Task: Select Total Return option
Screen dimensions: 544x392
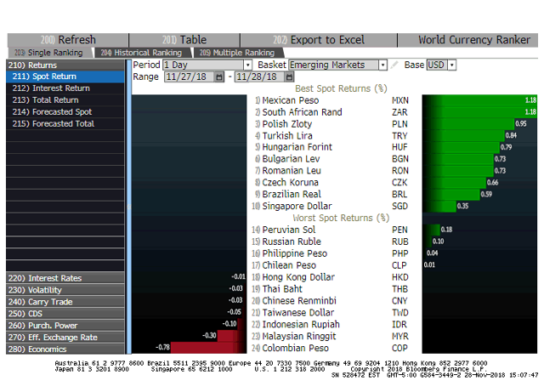Action: (65, 100)
